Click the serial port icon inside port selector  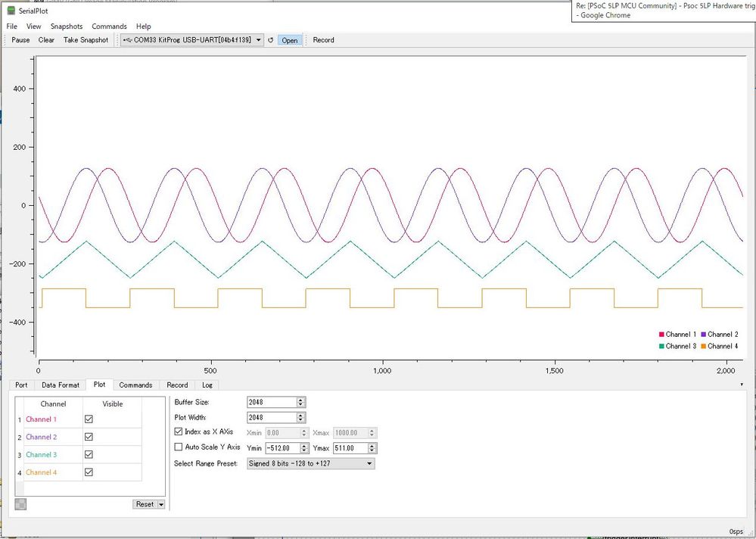[x=126, y=40]
